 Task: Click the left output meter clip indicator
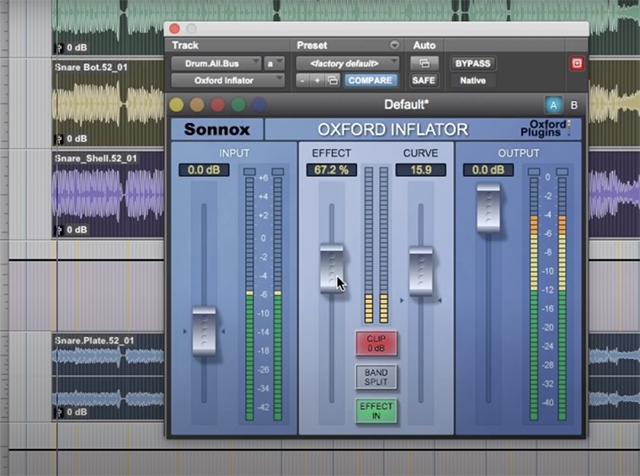[534, 171]
